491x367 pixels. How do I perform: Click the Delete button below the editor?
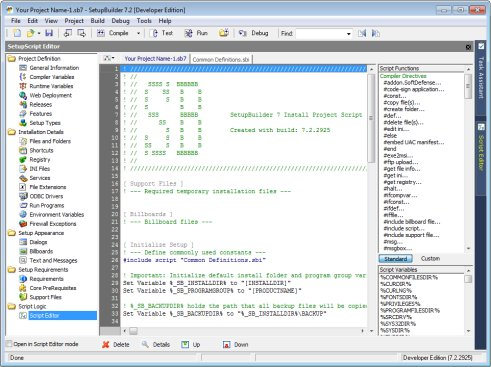click(x=116, y=345)
